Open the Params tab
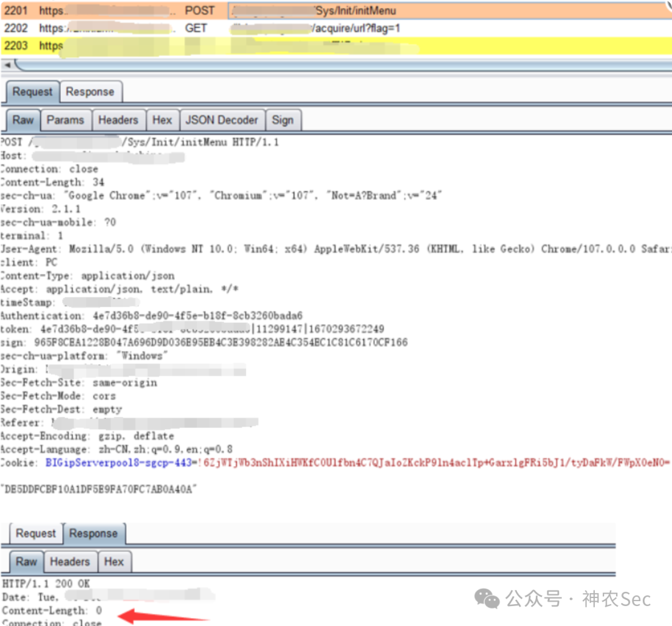This screenshot has width=672, height=626. [x=65, y=120]
